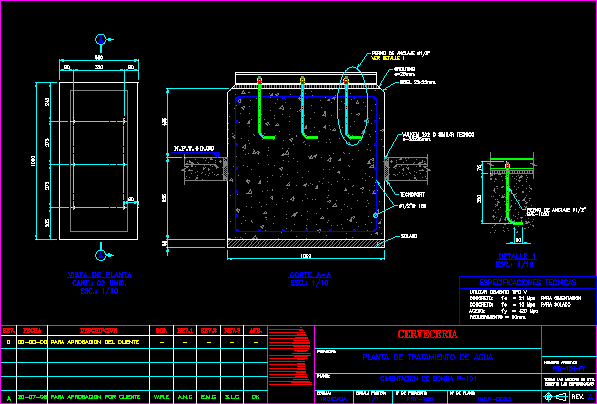Click the CORTE A-A title
Screen dimensions: 597x404
[310, 275]
